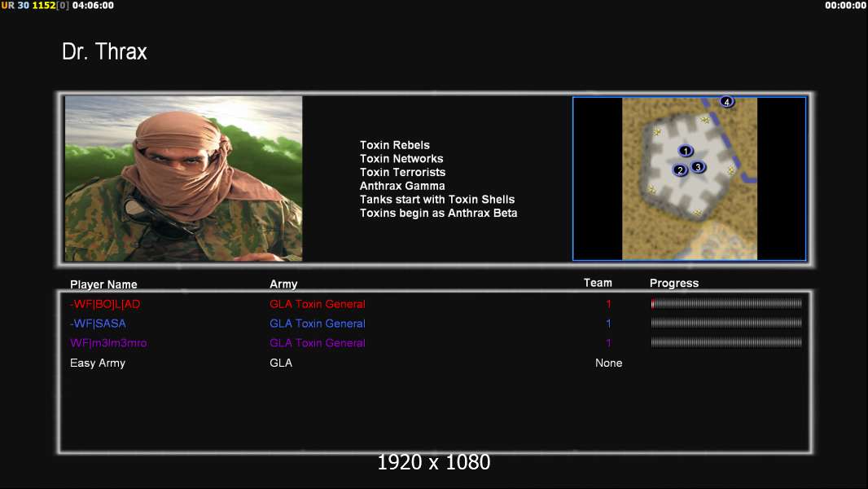Click the 'Player Name' column header
This screenshot has height=489, width=868.
coord(103,284)
